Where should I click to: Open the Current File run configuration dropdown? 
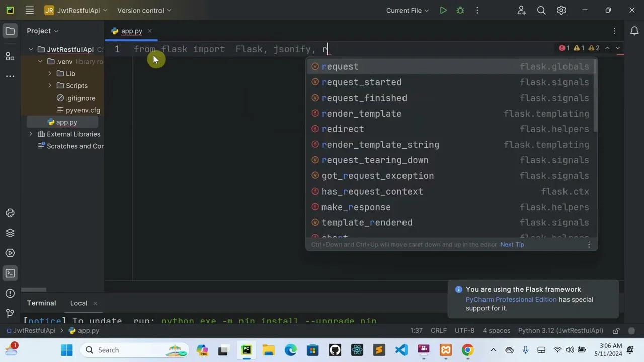click(407, 10)
